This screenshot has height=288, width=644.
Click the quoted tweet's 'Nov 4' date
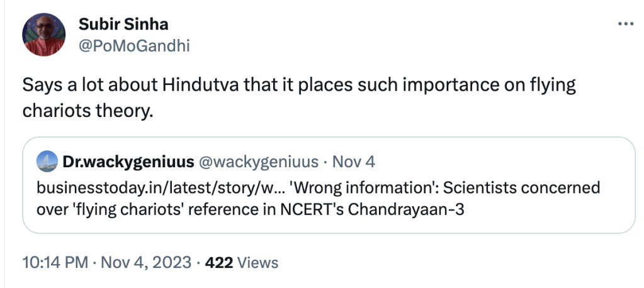(x=353, y=162)
